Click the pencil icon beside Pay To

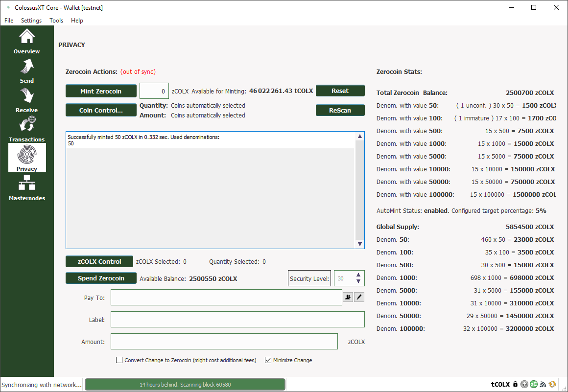click(x=359, y=297)
